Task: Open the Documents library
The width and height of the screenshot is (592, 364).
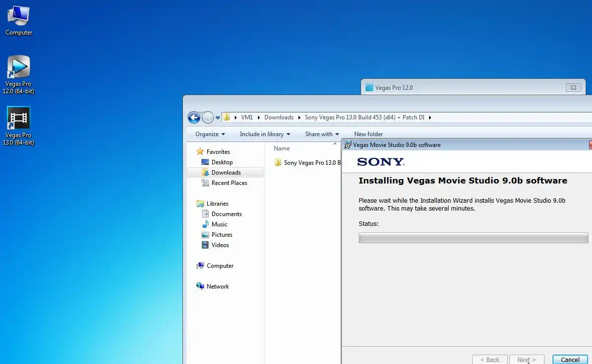Action: pyautogui.click(x=222, y=214)
